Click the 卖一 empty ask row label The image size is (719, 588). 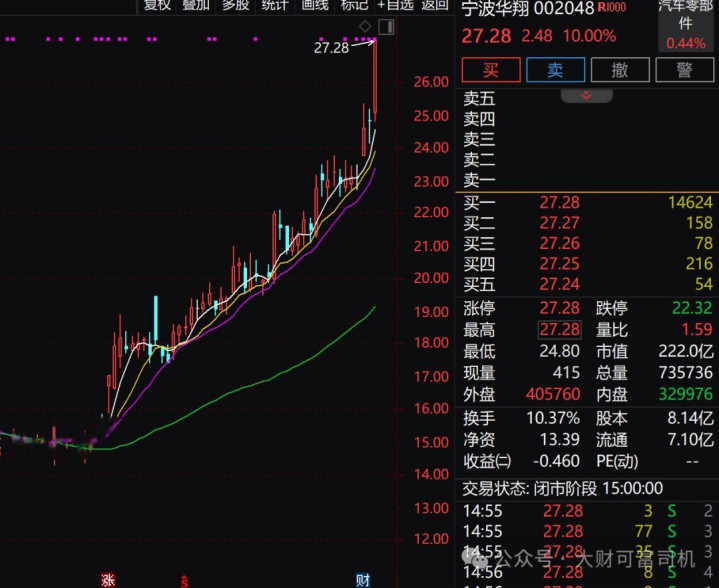pyautogui.click(x=479, y=180)
